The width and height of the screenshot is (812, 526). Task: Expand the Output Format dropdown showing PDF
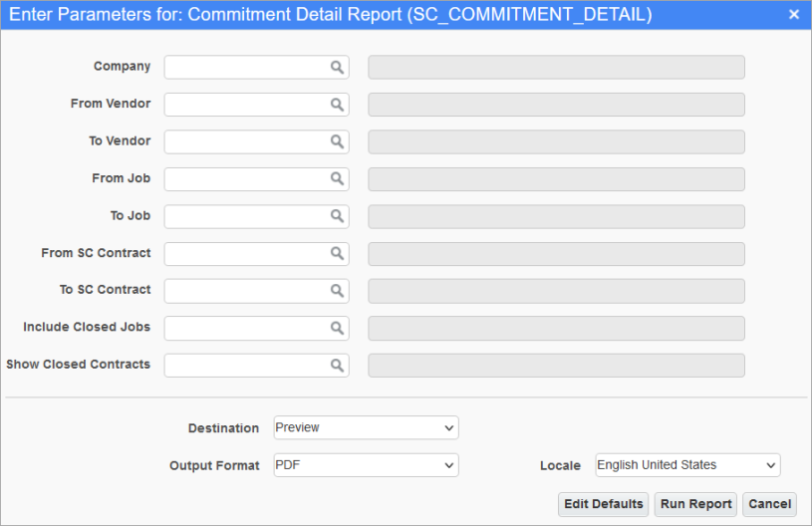click(366, 465)
